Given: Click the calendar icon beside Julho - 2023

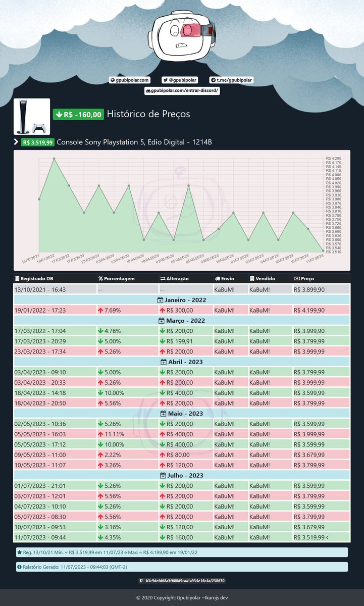Looking at the screenshot, I should 163,476.
